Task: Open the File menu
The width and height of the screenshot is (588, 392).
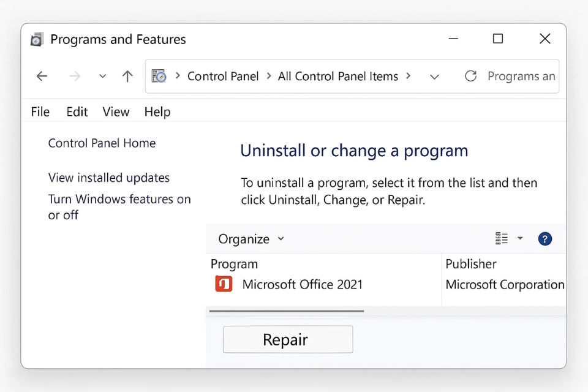Action: click(x=39, y=111)
